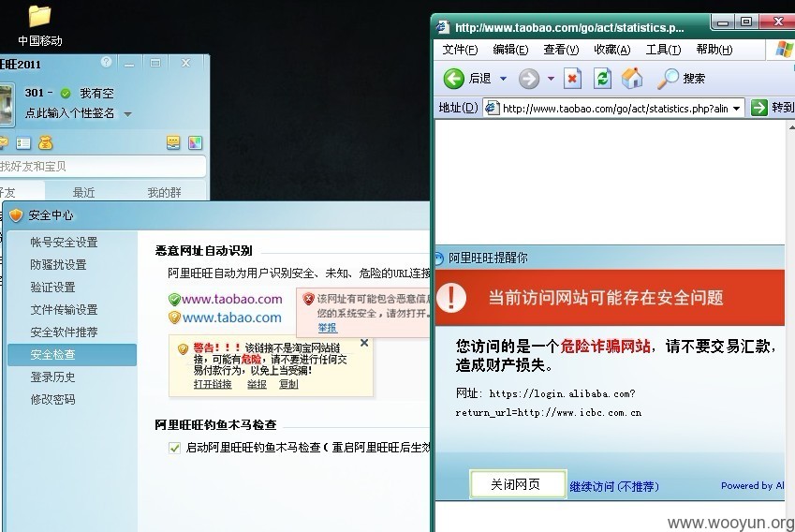Open the contact list card icon in AliWangWang
The height and width of the screenshot is (532, 795).
point(23,143)
